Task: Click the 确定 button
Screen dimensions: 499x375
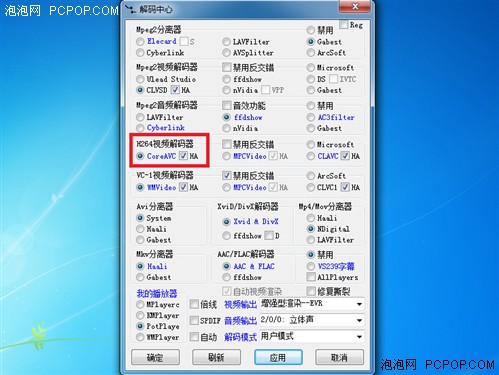Action: (155, 357)
